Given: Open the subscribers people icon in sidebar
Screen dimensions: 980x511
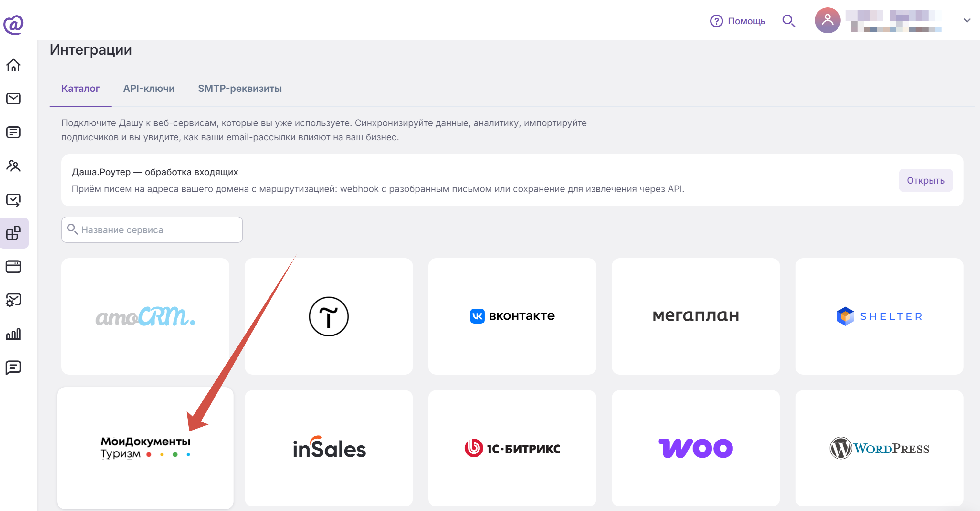Looking at the screenshot, I should (x=14, y=166).
